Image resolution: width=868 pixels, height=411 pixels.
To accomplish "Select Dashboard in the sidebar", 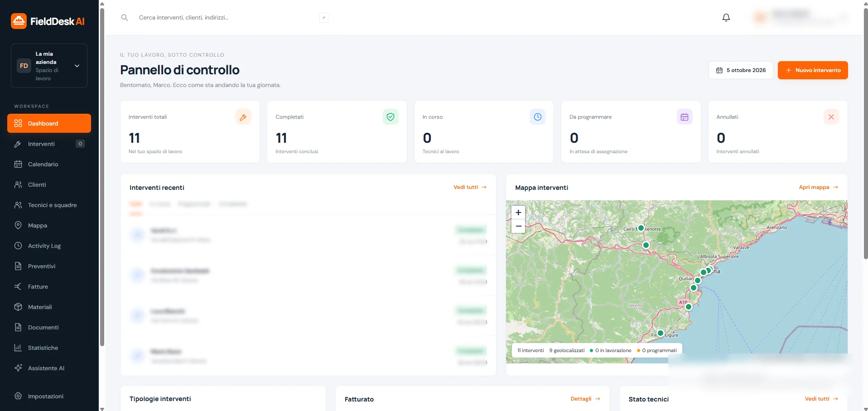I will coord(49,123).
